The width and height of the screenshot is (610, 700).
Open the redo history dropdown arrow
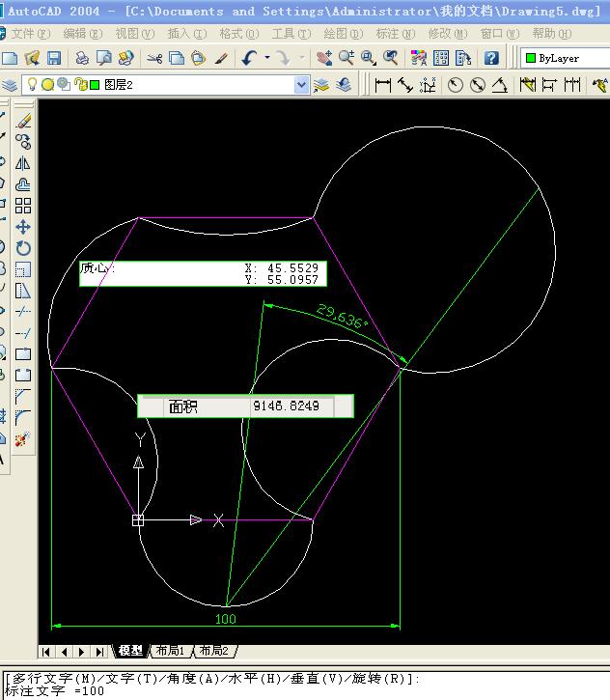point(302,58)
